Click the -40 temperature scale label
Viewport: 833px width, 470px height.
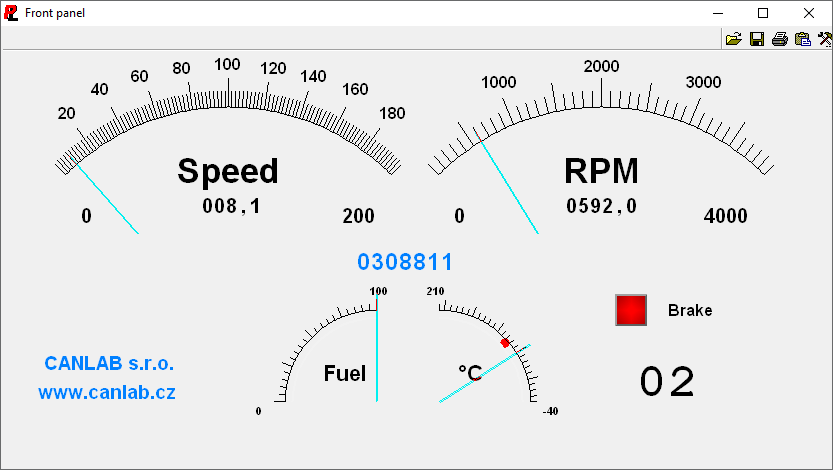coord(550,411)
